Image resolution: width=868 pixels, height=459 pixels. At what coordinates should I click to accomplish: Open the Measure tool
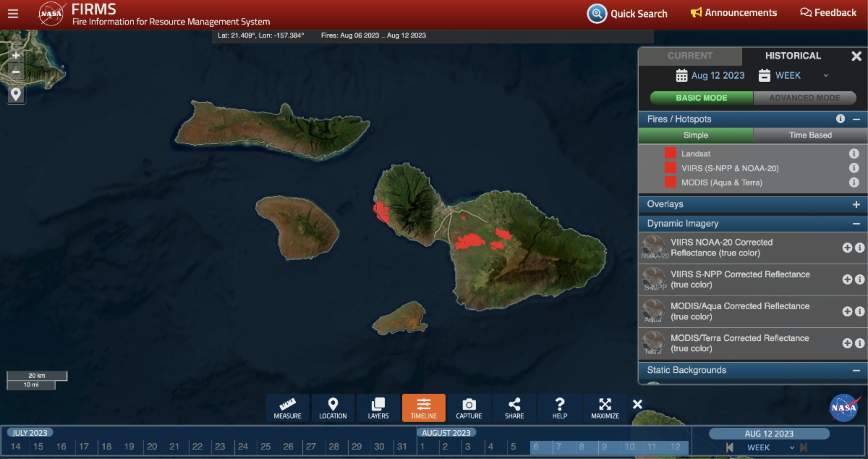(287, 408)
